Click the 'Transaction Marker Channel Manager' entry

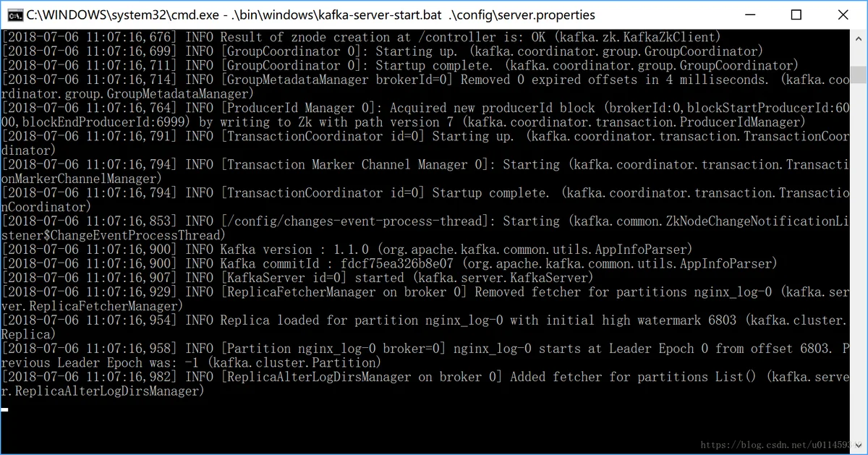425,171
